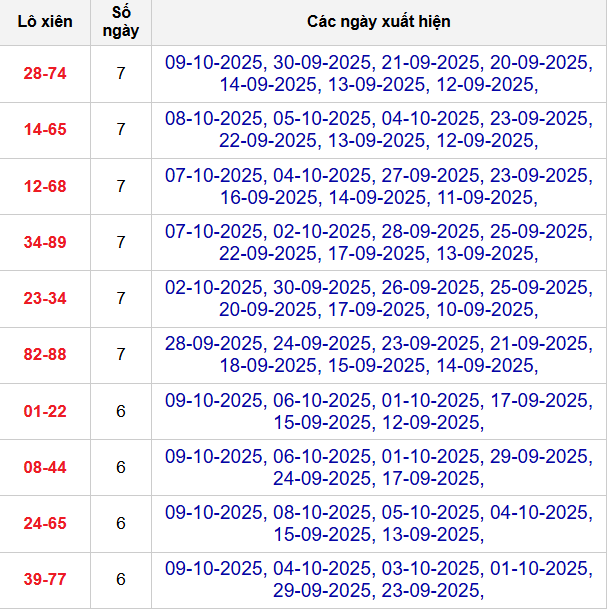Click the "Các ngày xuất hiện" header

(379, 21)
